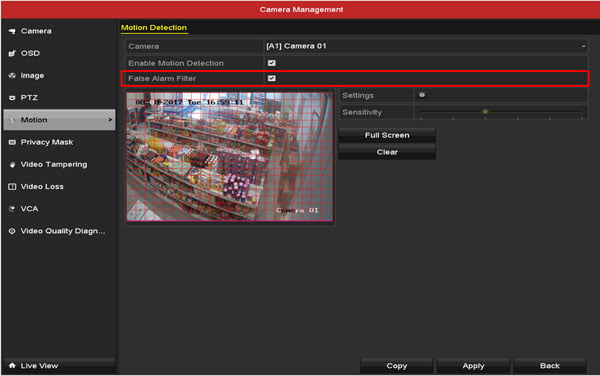Click the Full Screen button
This screenshot has height=376, width=600.
pyautogui.click(x=387, y=135)
